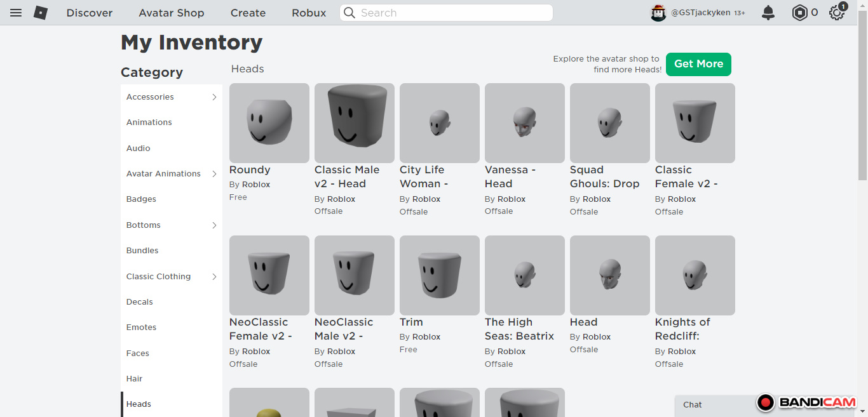The height and width of the screenshot is (417, 868).
Task: Click the Vanessa Head thumbnail
Action: [525, 123]
